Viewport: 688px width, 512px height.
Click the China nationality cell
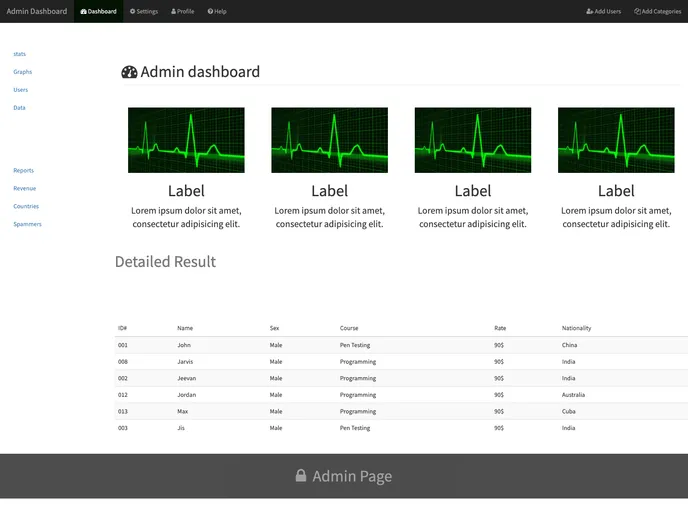click(569, 345)
